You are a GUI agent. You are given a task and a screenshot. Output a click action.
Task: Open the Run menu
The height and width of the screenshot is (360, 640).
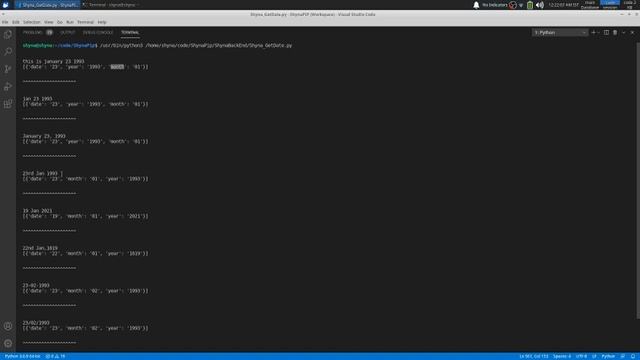tap(70, 22)
